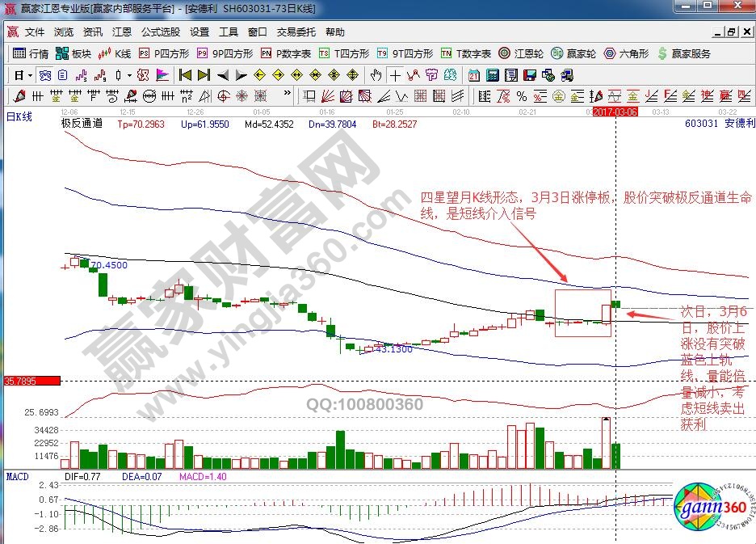Jump to first bar arrow icon
756x544 pixels.
tap(185, 75)
